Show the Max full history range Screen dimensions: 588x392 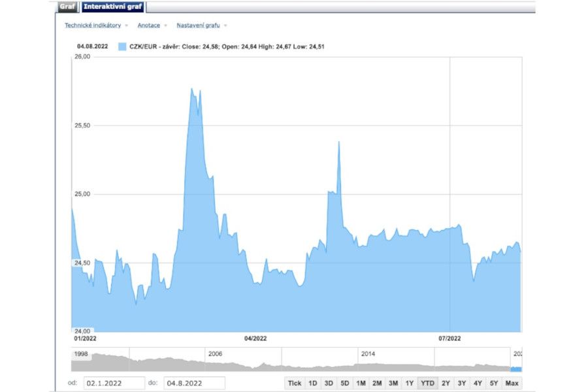point(512,384)
